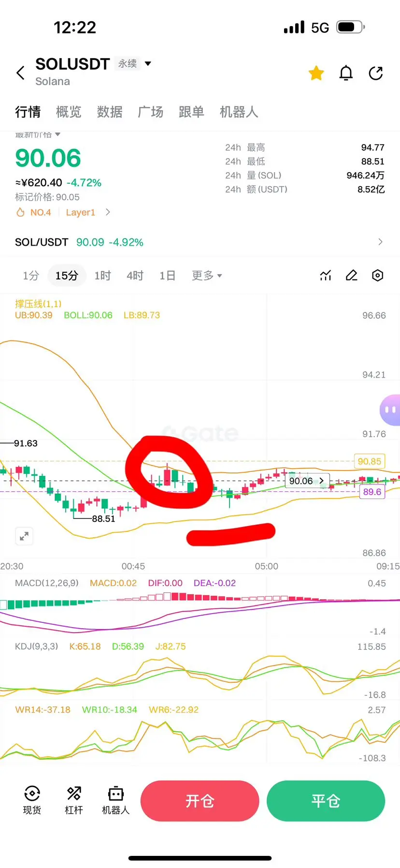This screenshot has height=868, width=400.
Task: Open the 杠杆 margin icon
Action: tap(74, 800)
